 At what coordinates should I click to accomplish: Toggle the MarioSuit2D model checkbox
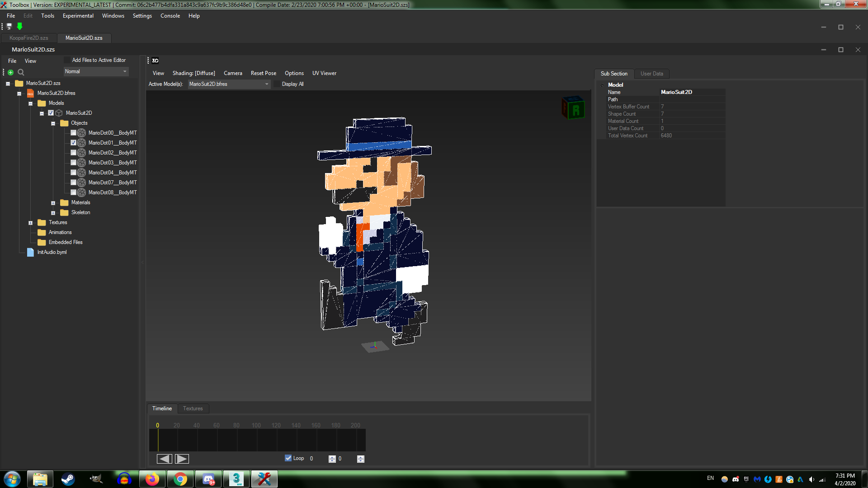click(x=51, y=113)
